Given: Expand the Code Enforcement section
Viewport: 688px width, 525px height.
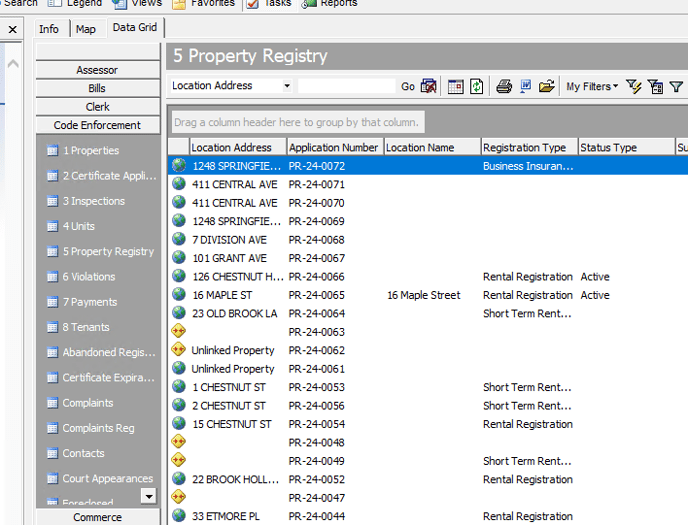Looking at the screenshot, I should point(97,125).
